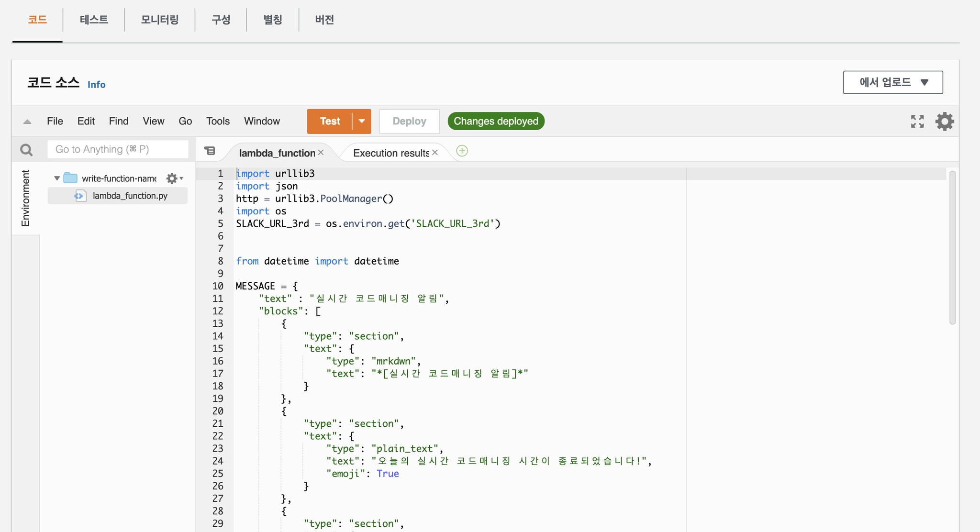Image resolution: width=980 pixels, height=532 pixels.
Task: Click the Go to Anything search field
Action: [x=118, y=149]
